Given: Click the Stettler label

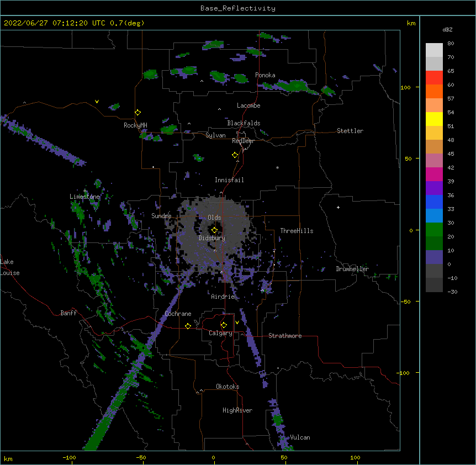Looking at the screenshot, I should click(x=350, y=131).
